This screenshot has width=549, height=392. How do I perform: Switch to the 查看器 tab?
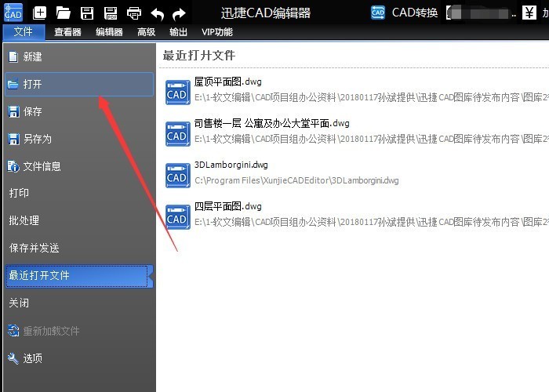(x=67, y=32)
